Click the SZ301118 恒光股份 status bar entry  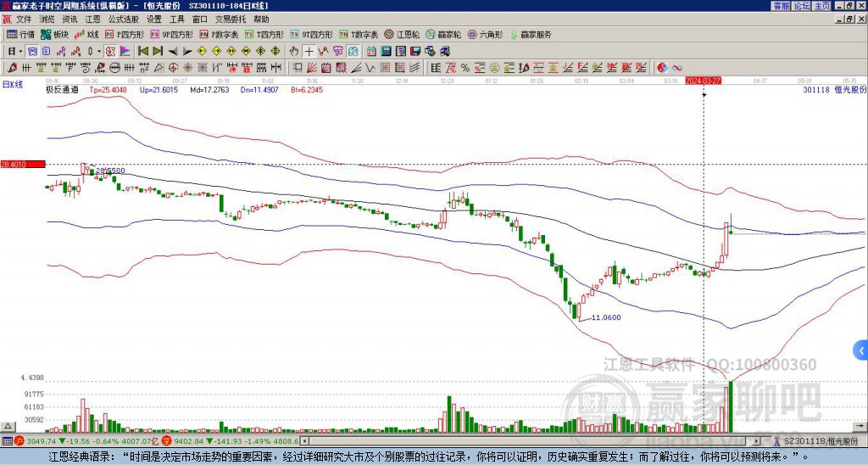coord(821,441)
